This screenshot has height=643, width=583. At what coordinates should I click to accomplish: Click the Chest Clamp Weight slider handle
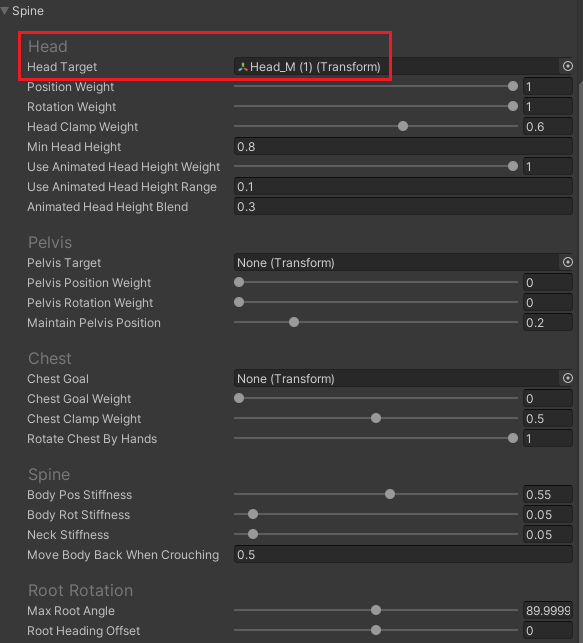click(376, 418)
